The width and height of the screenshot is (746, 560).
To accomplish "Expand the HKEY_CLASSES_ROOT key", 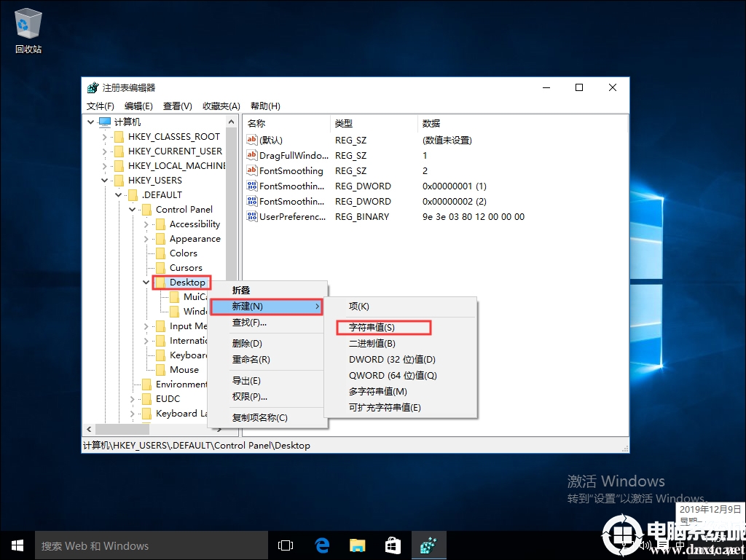I will (105, 137).
